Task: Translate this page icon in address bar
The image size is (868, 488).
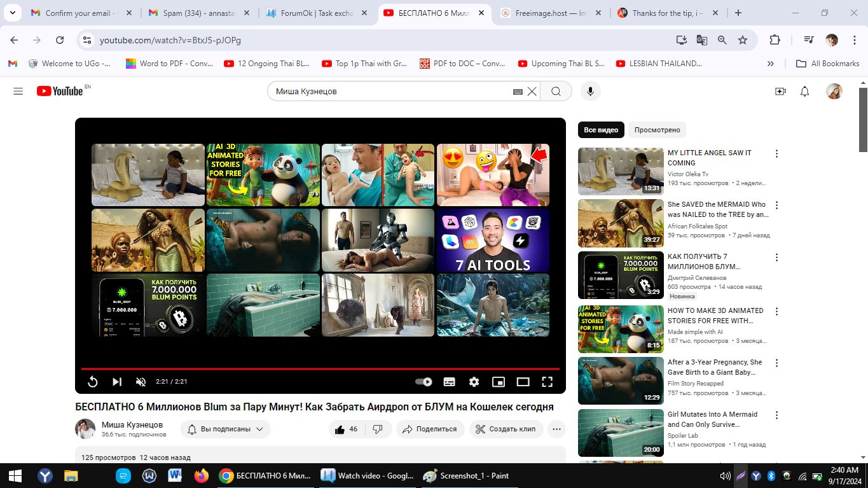Action: [701, 39]
